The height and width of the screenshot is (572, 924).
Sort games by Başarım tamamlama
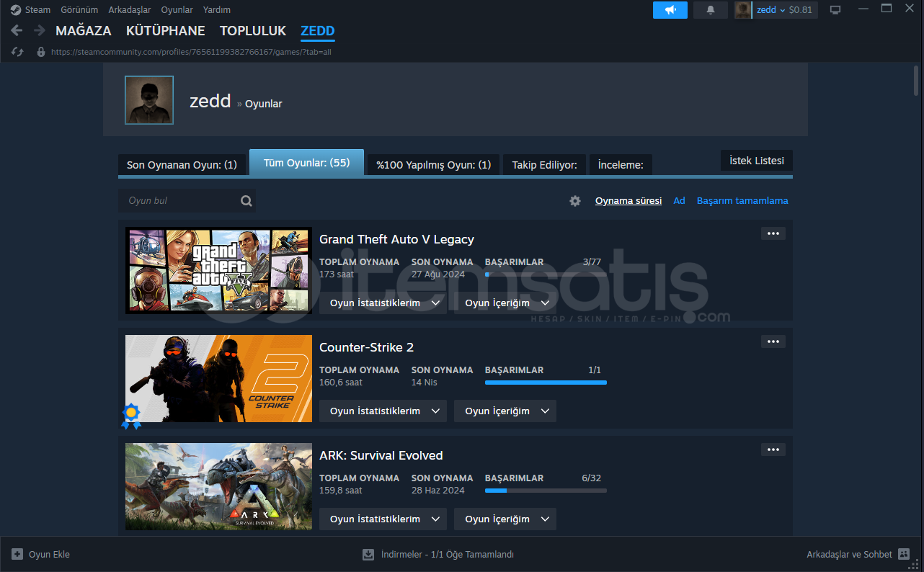pos(742,201)
